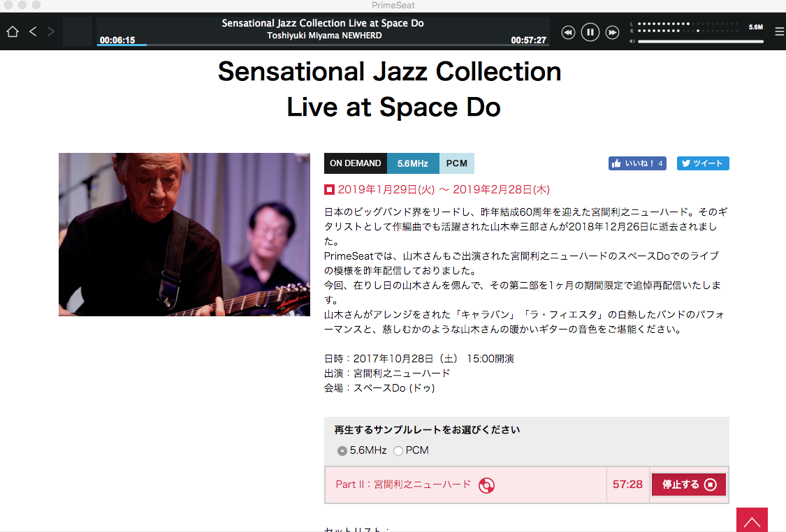Skip ahead with the fast-forward button
Screen dimensions: 786x532
[612, 33]
